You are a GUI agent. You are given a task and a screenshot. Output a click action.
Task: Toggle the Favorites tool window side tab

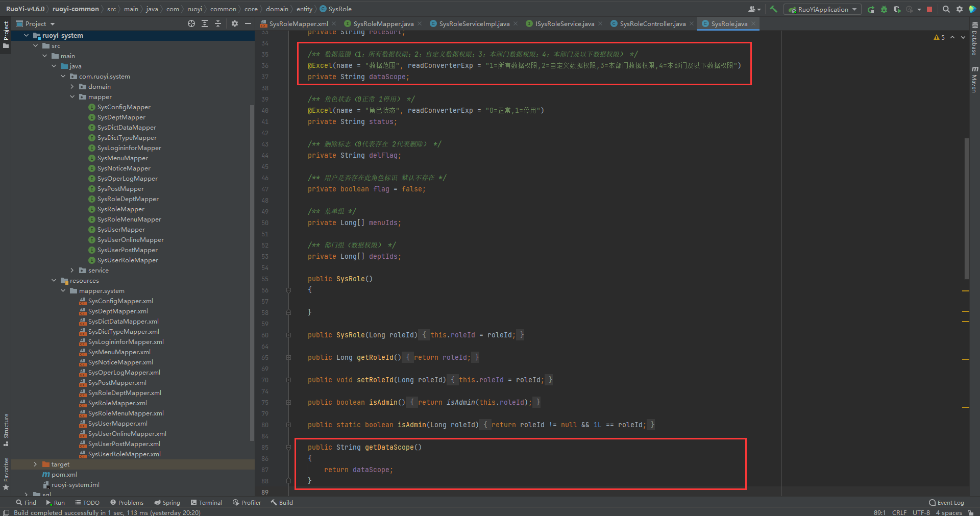[x=6, y=473]
